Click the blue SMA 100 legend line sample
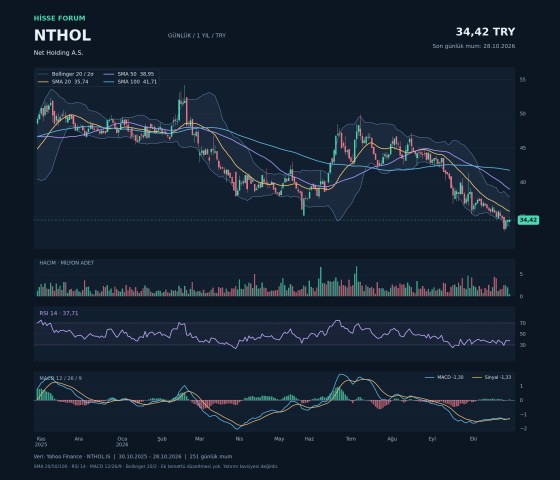This screenshot has width=560, height=480. (109, 82)
